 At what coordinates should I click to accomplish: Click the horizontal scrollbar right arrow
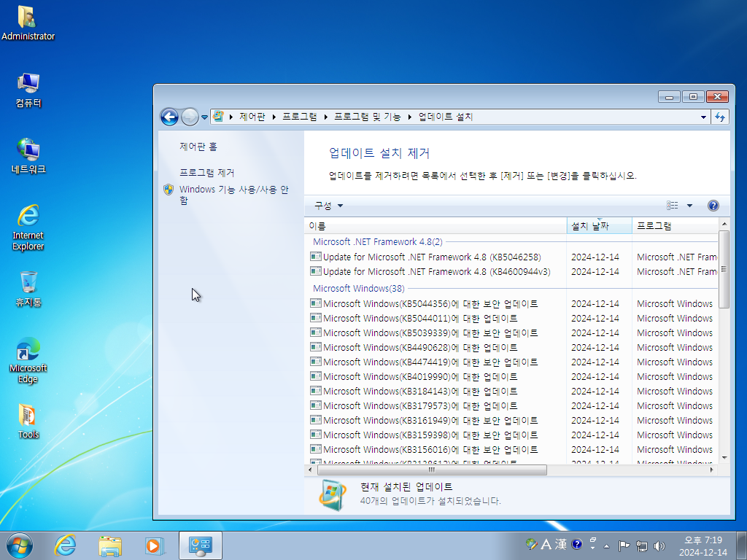(x=712, y=470)
